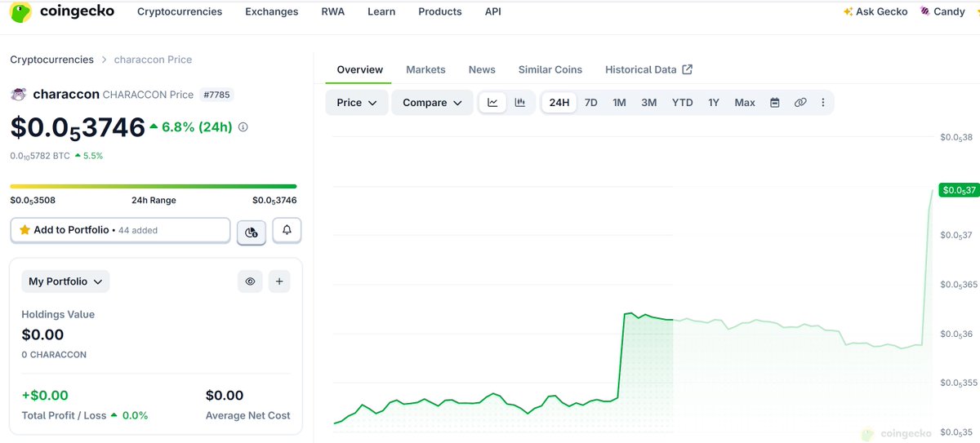Open the Cryptocurrencies menu
980x443 pixels.
(180, 11)
